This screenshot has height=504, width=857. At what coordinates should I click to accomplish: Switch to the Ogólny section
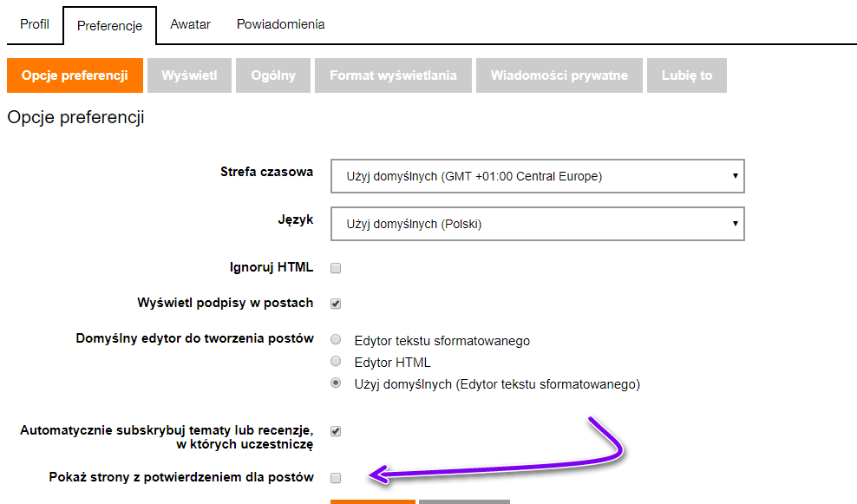pyautogui.click(x=273, y=75)
